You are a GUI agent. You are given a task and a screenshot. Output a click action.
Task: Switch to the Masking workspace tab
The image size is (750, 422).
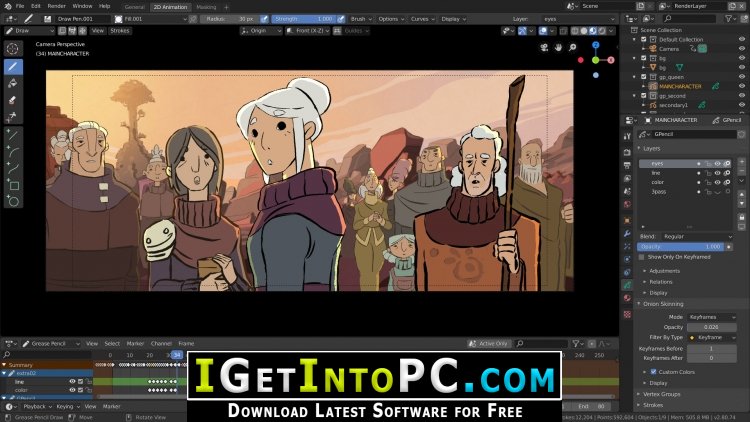point(206,7)
